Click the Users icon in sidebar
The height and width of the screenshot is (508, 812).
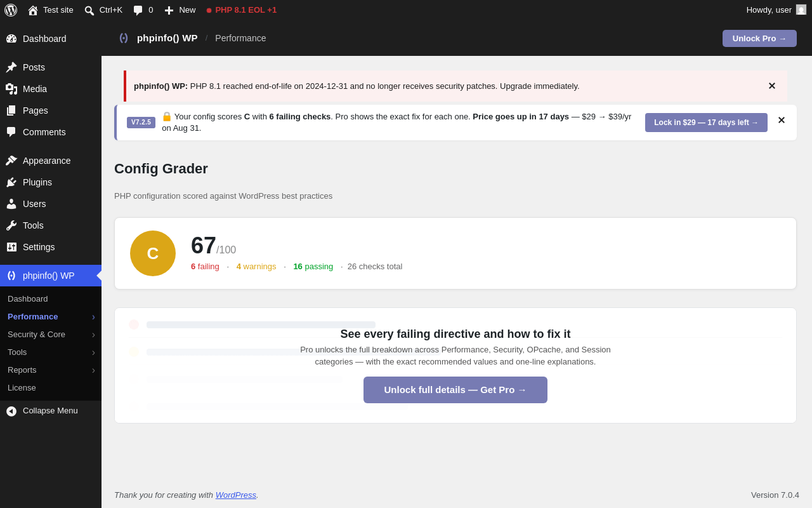click(x=11, y=204)
